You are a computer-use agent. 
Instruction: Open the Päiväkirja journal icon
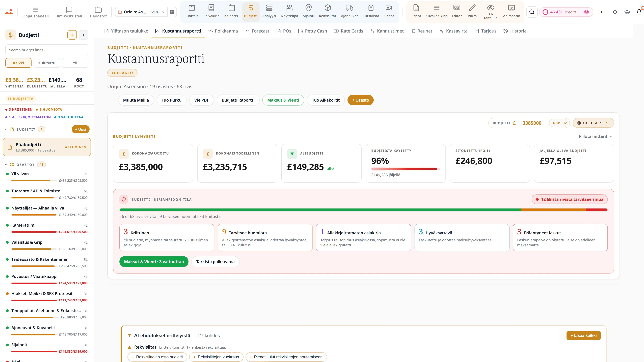coord(211,8)
